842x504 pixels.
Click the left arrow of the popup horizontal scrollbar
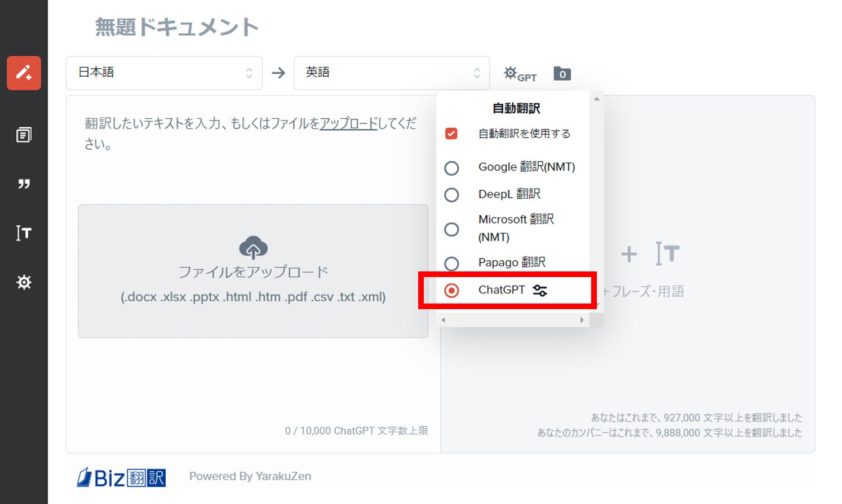pos(444,320)
